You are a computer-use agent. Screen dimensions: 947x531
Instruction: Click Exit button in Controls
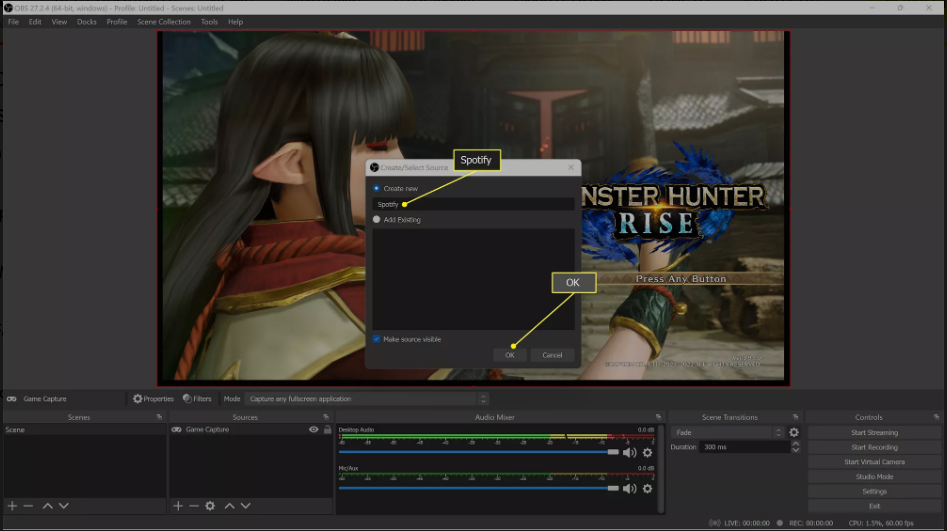874,506
